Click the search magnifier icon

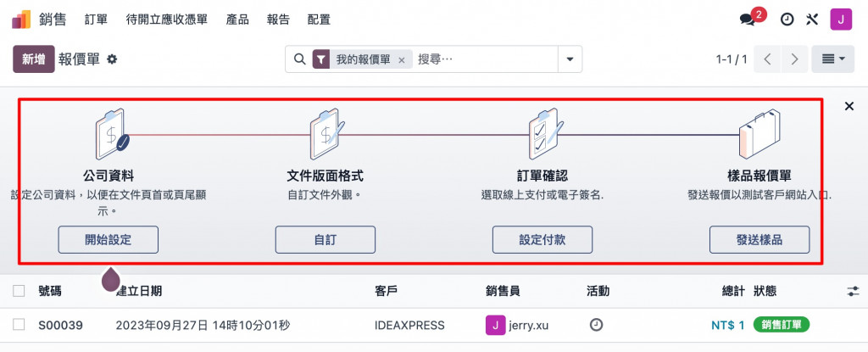click(299, 59)
